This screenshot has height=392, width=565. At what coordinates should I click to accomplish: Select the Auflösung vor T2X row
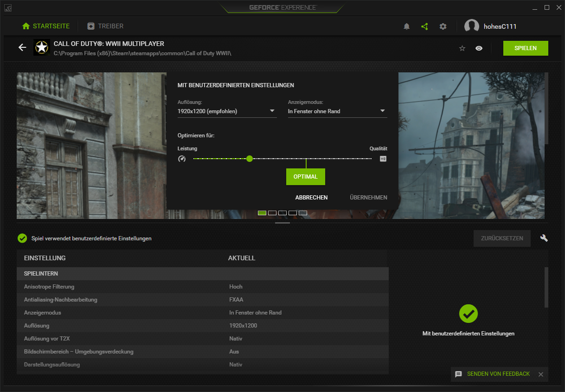pyautogui.click(x=203, y=339)
